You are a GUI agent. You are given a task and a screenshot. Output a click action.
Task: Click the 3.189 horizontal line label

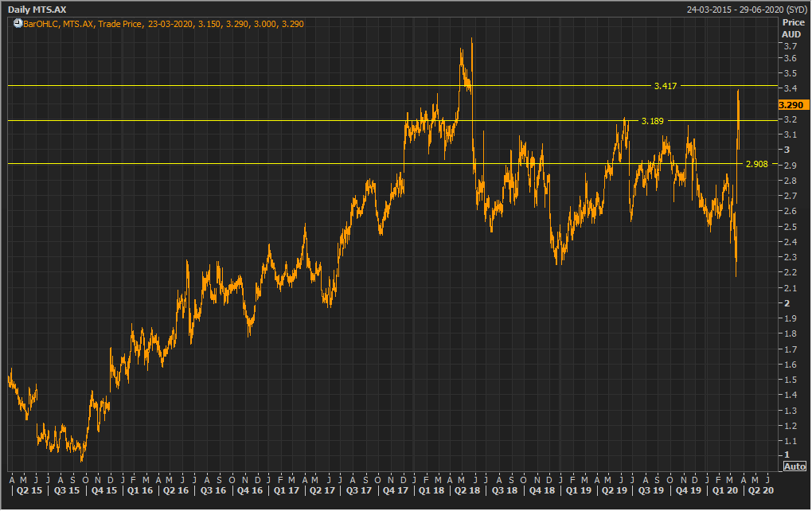652,121
